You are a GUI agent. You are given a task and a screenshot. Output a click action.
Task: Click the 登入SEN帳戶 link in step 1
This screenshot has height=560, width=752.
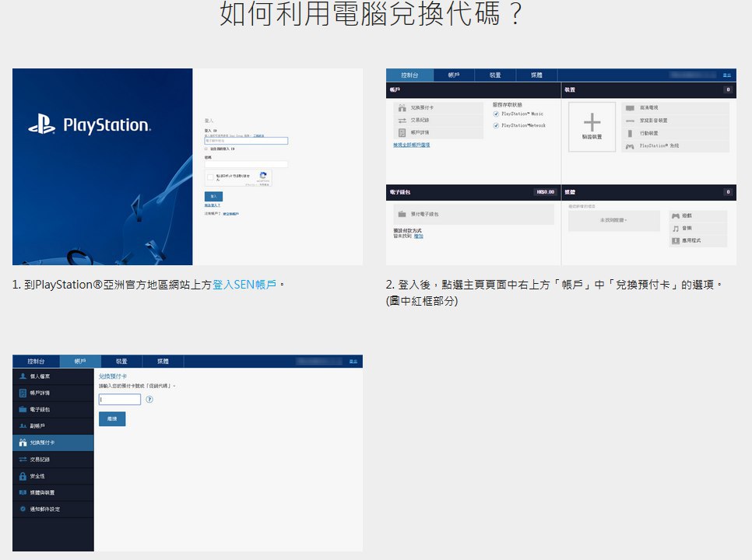(244, 285)
